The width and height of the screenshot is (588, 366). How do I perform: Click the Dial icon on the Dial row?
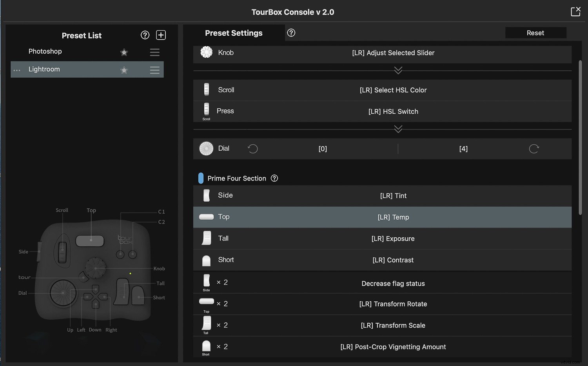[206, 149]
